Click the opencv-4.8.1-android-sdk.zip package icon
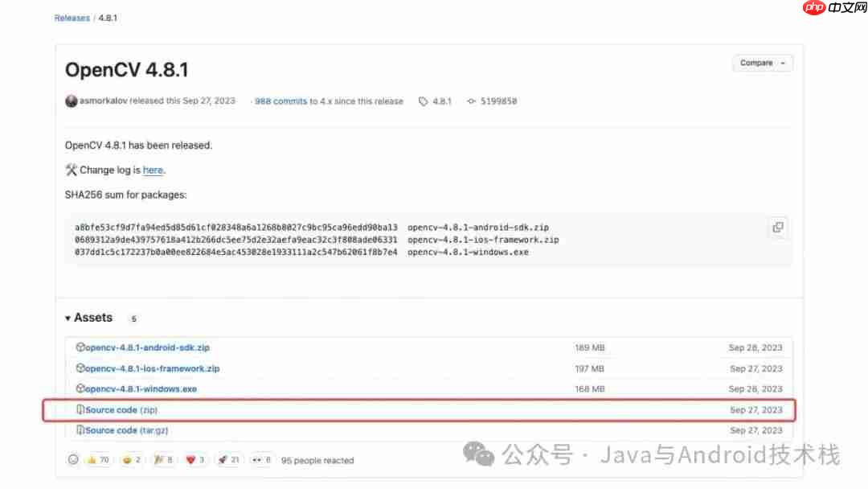 (80, 347)
